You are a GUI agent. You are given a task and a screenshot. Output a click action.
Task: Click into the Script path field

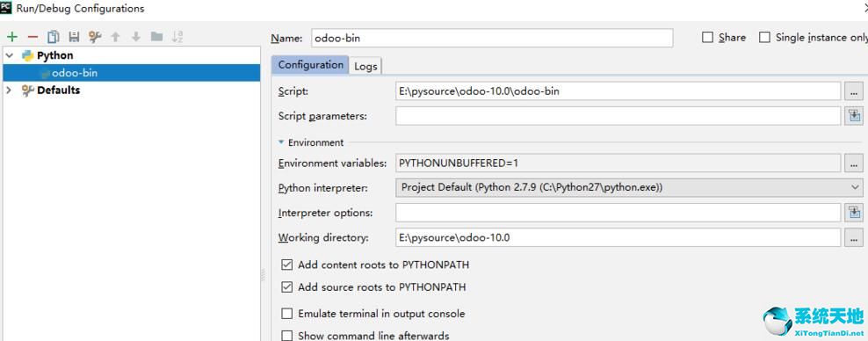(618, 91)
